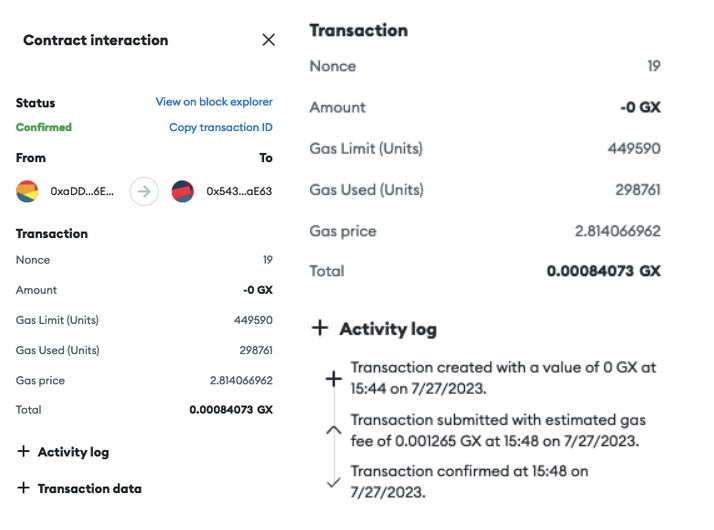
Task: Click the Total 0.00084073 GX in left panel
Action: pos(231,409)
